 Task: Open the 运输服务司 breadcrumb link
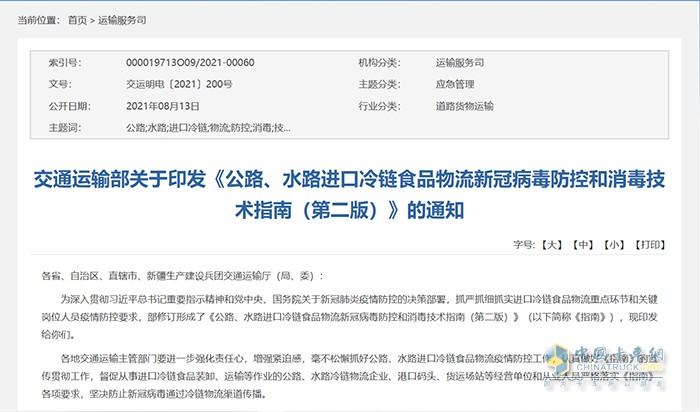point(122,20)
